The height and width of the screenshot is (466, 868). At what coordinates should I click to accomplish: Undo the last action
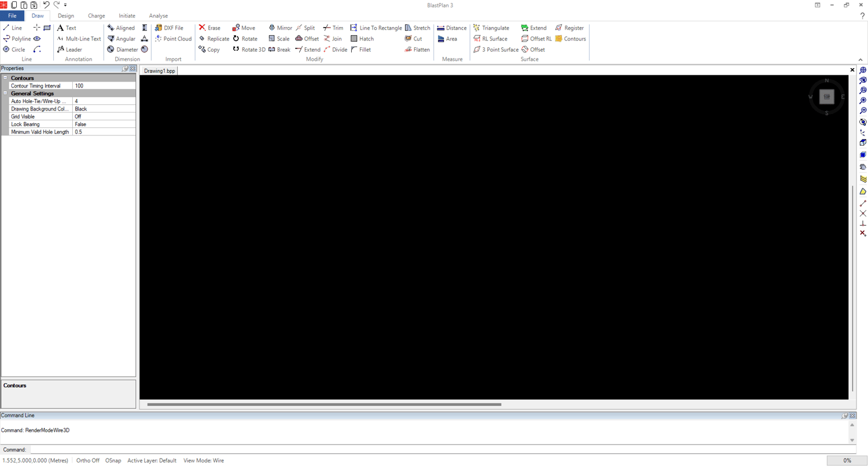[x=46, y=5]
